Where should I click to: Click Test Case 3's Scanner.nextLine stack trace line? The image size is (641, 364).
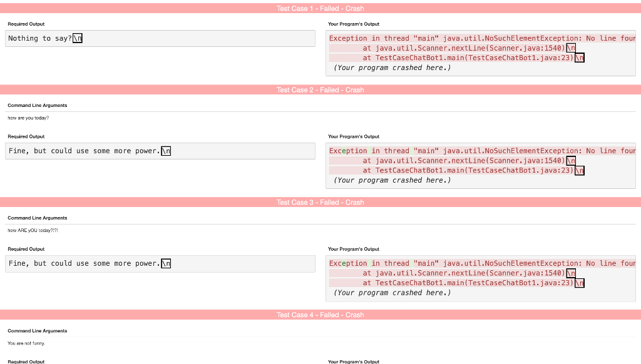click(452, 273)
